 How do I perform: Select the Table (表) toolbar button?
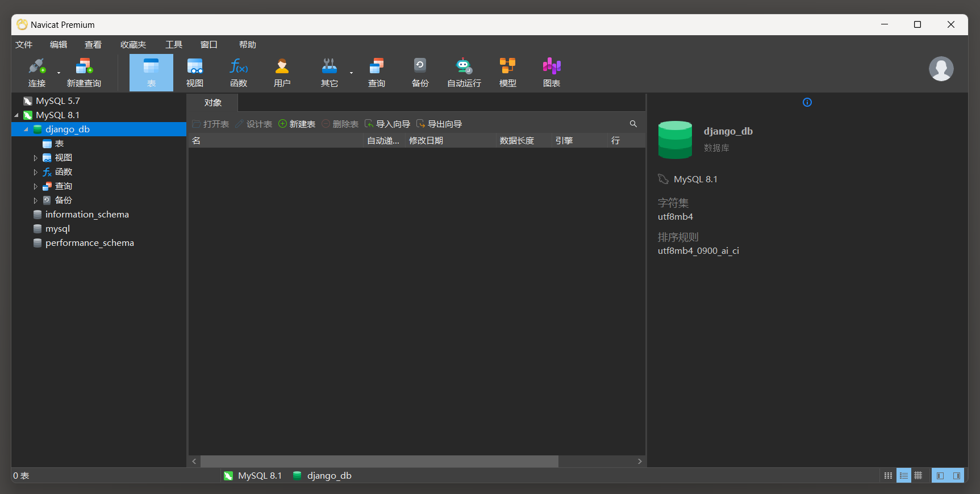click(x=151, y=73)
